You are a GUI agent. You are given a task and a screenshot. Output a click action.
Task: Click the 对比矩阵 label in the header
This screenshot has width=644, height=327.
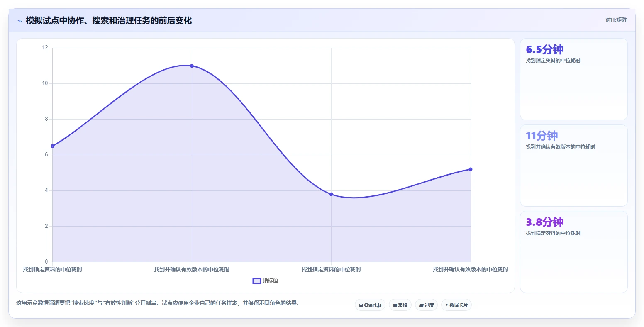(x=616, y=20)
